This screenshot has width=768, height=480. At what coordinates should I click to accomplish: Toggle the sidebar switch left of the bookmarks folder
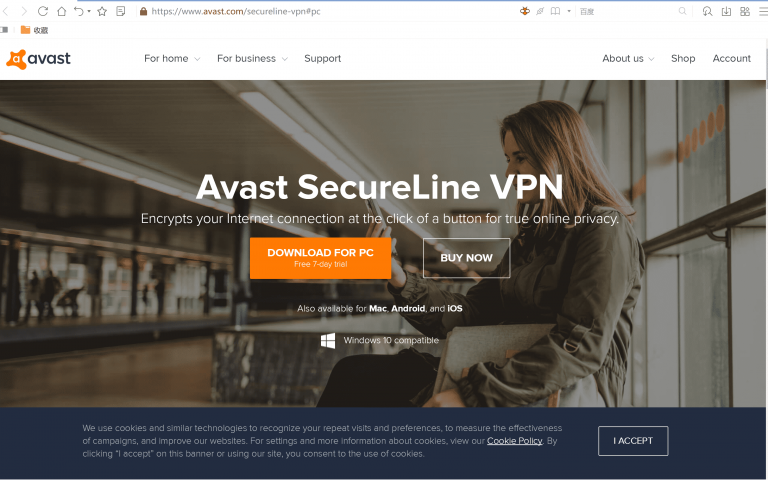[4, 30]
